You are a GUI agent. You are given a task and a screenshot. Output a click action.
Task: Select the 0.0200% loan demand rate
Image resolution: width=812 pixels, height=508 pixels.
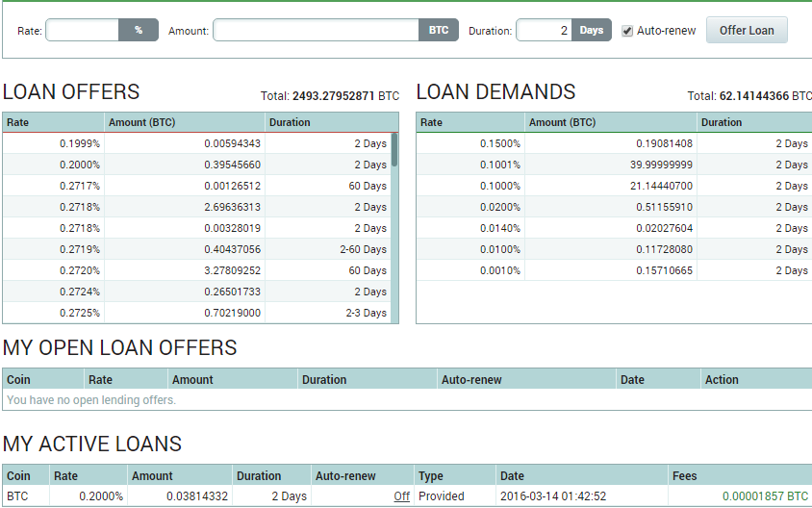pos(499,207)
